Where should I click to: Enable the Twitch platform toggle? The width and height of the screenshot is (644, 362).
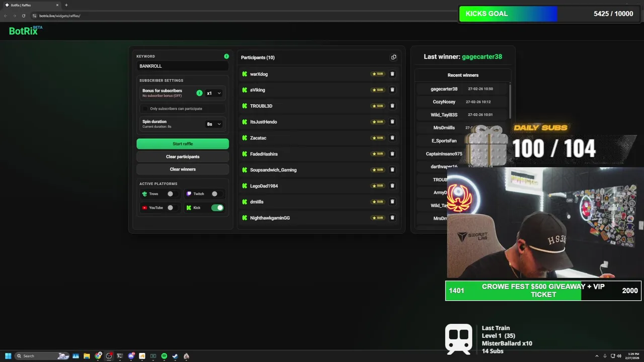tap(217, 194)
